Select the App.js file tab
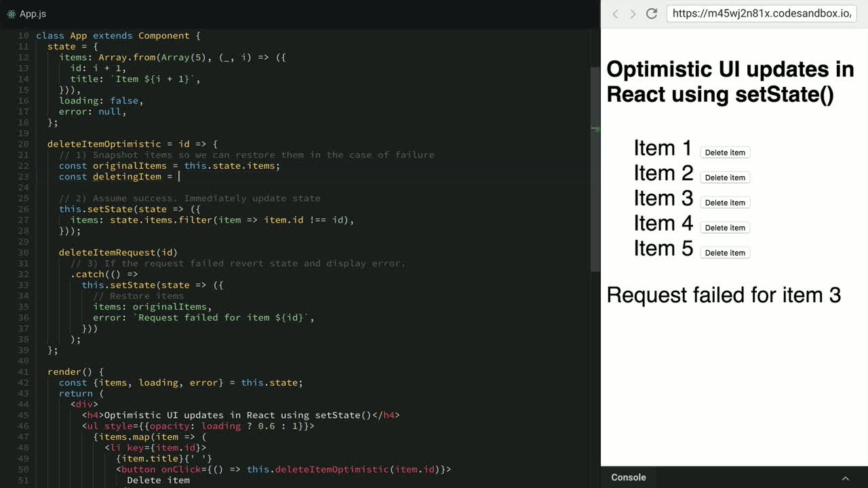 pos(33,14)
